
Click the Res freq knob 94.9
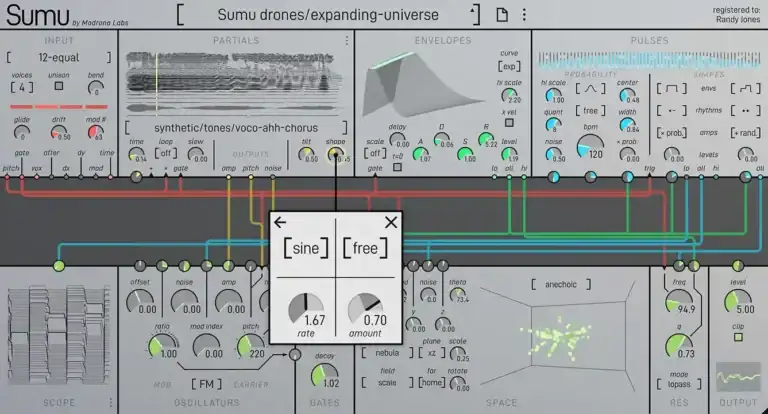pyautogui.click(x=679, y=302)
